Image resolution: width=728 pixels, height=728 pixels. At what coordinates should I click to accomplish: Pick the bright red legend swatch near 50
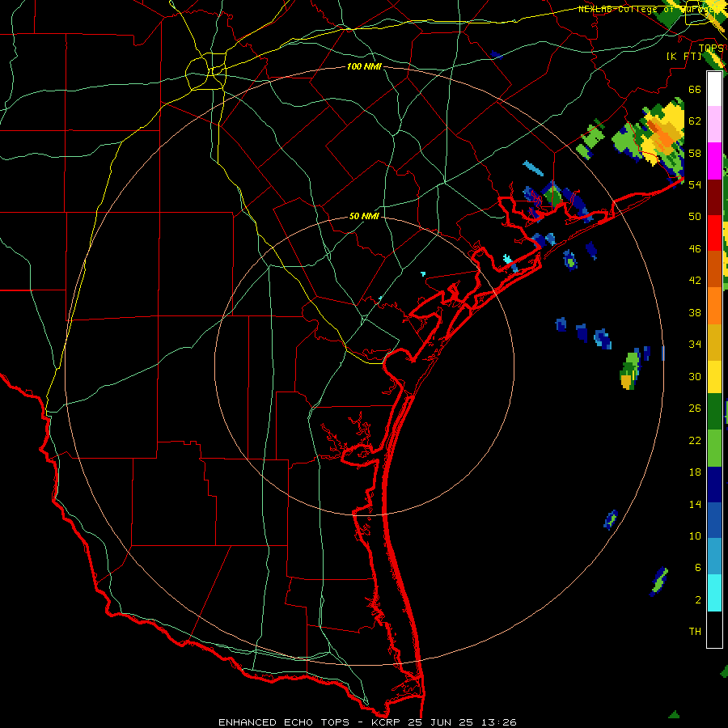(714, 233)
